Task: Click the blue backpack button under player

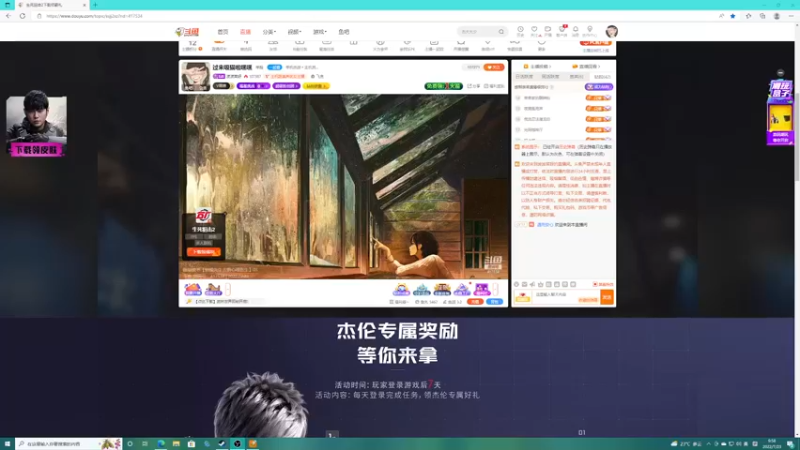Action: (x=494, y=302)
